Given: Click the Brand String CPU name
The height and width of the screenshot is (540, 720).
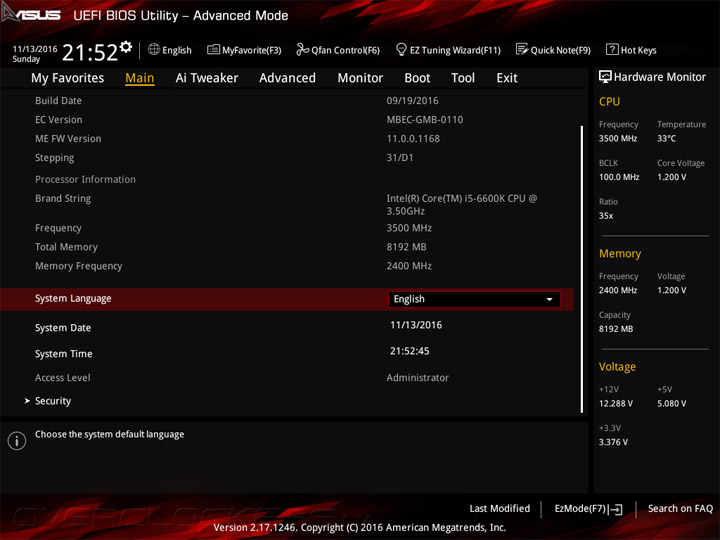Looking at the screenshot, I should coord(462,205).
